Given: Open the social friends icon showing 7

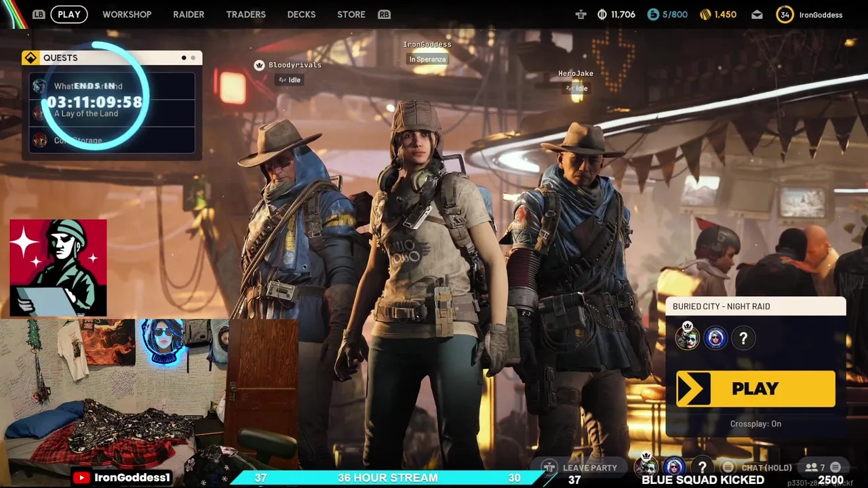Looking at the screenshot, I should pyautogui.click(x=814, y=467).
